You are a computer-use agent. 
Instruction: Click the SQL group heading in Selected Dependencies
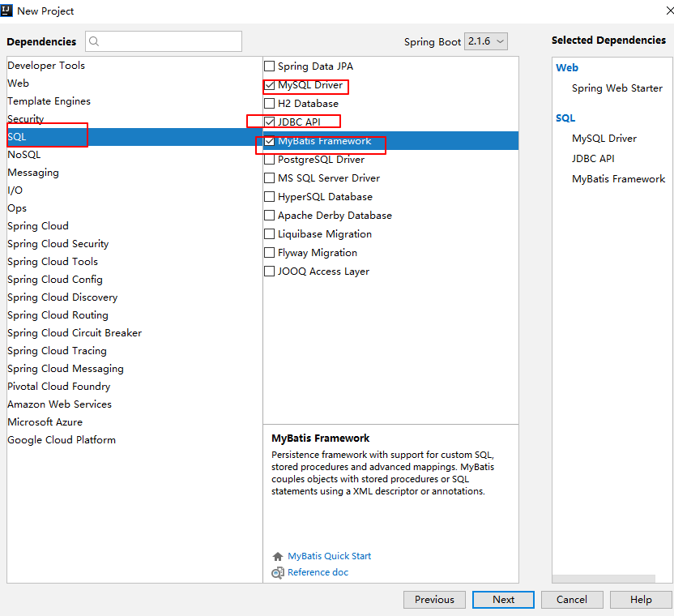[565, 118]
